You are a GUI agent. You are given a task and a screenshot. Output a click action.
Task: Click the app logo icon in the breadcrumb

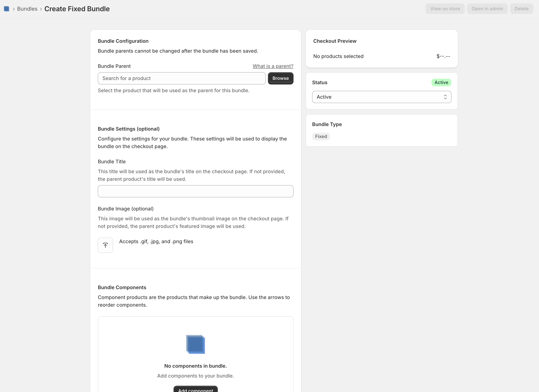[x=6, y=9]
